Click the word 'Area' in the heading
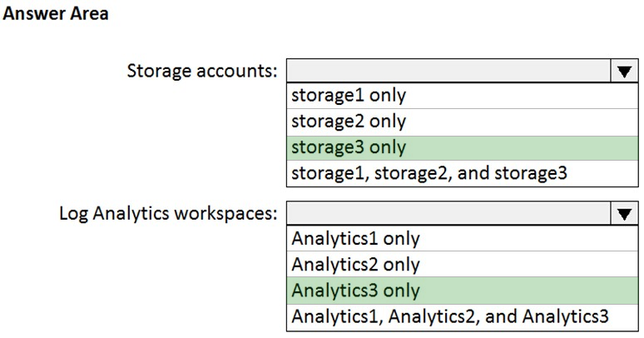The width and height of the screenshot is (644, 338). [89, 13]
